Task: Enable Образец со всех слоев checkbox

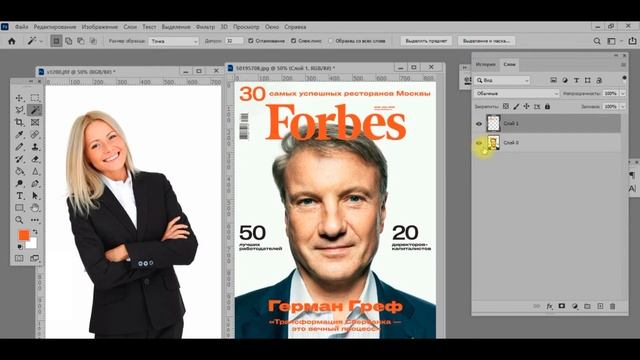Action: (331, 41)
